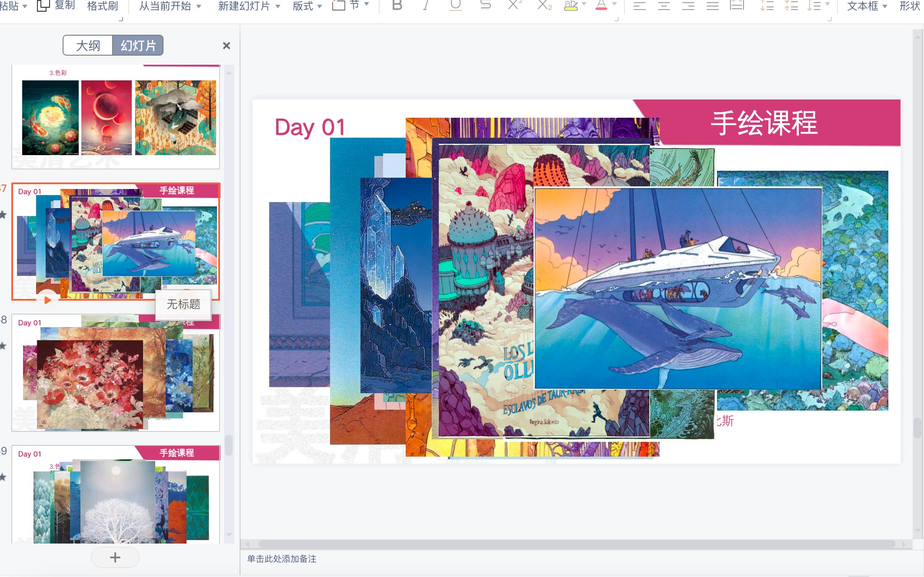Justify align the text
Screen dimensions: 924x577
[712, 6]
